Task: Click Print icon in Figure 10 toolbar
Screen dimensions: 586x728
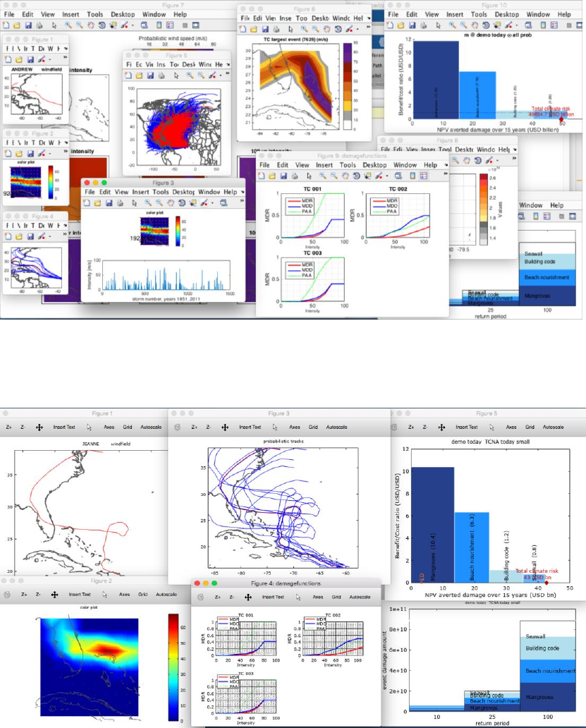Action: tap(424, 25)
